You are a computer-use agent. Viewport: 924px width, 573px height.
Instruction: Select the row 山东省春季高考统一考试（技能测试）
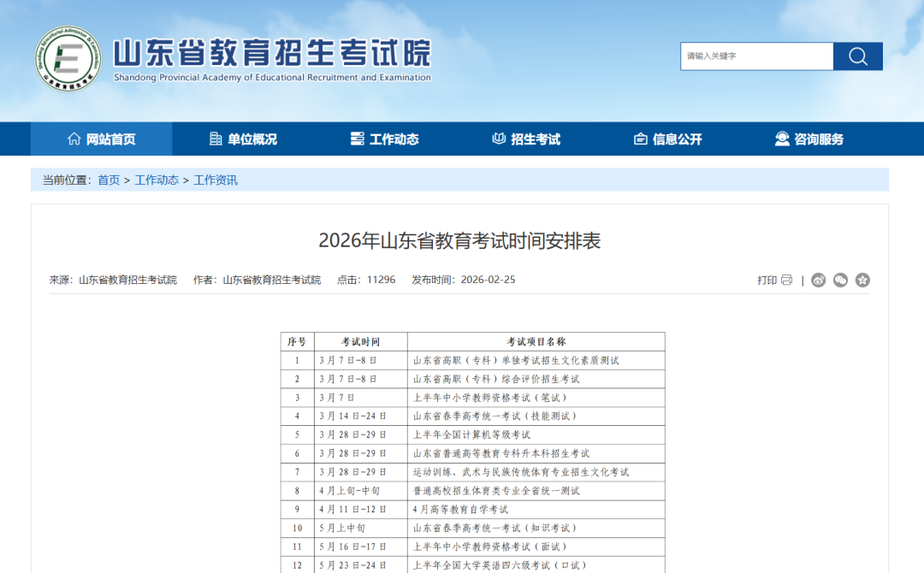472,416
